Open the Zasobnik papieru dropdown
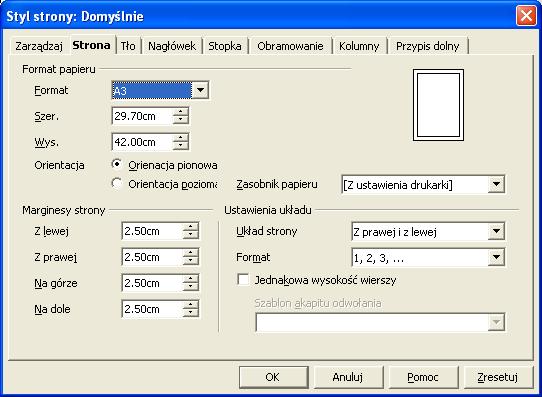The width and height of the screenshot is (542, 397). click(x=496, y=185)
